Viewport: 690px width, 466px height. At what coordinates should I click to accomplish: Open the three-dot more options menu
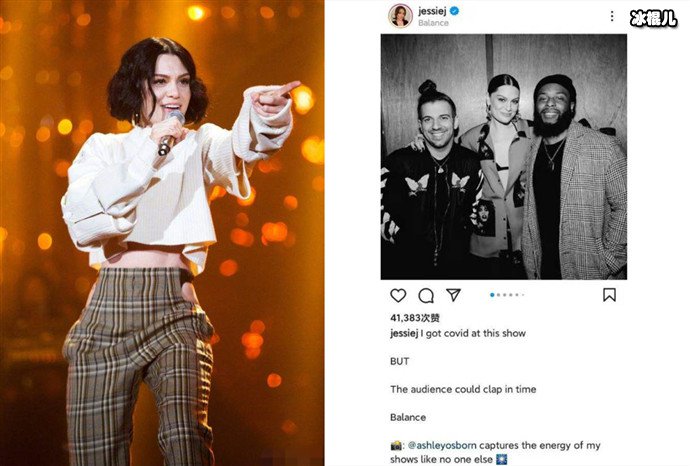pos(612,16)
